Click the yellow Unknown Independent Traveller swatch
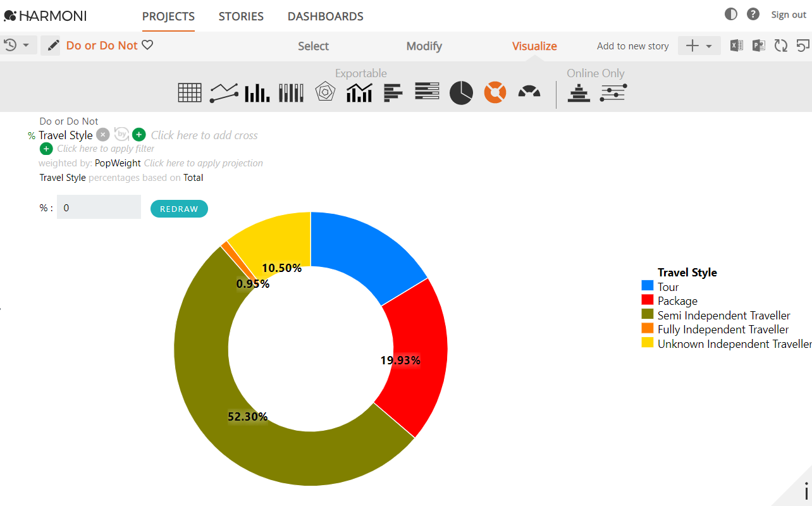This screenshot has height=506, width=812. (x=648, y=343)
